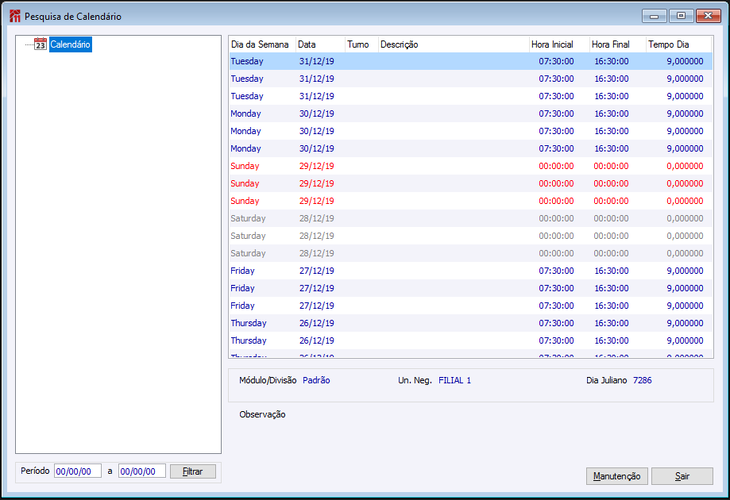Select the highlighted Tuesday 31/12/19 row
The height and width of the screenshot is (500, 730).
[x=471, y=61]
